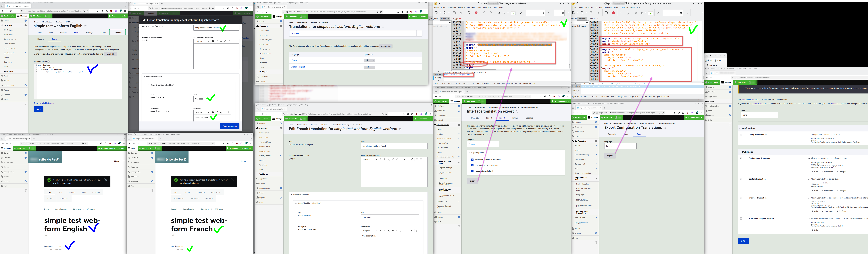Uncheck 'Include untranslated text'
Viewport: 868px width, 254px height.
(x=472, y=171)
